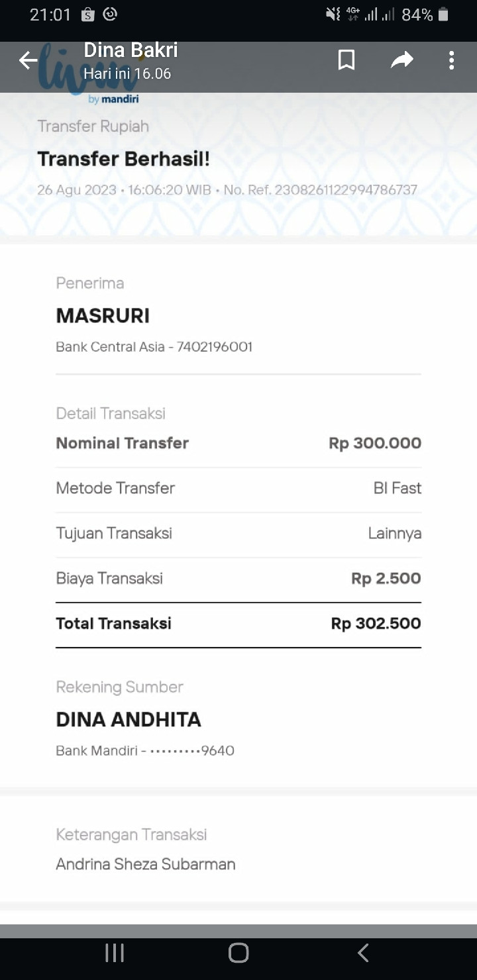Screen dimensions: 477x980
Task: Tap the muted sound status icon
Action: click(x=333, y=15)
